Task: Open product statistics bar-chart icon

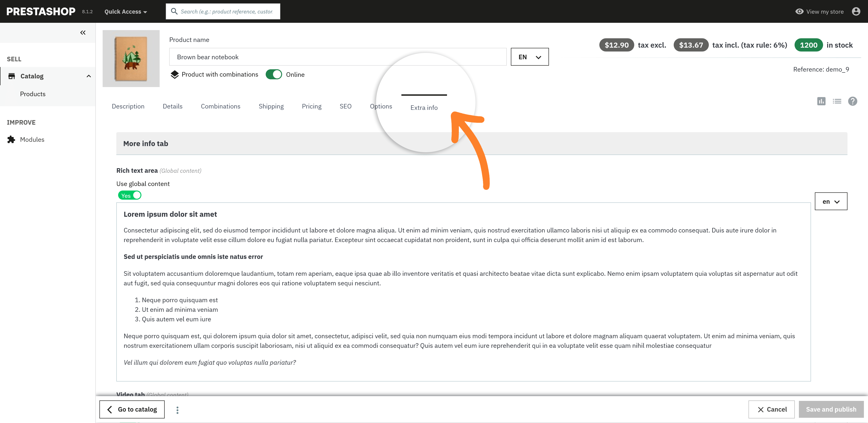Action: [821, 101]
